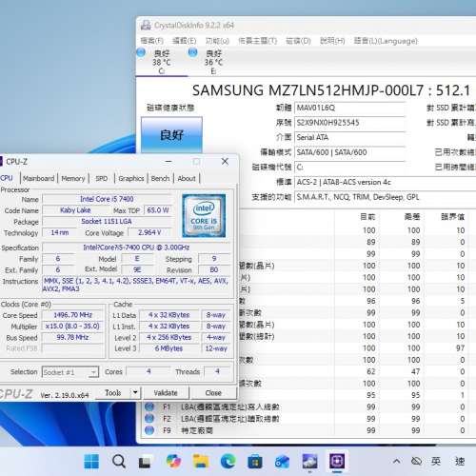
Task: Click the network status tray icon
Action: [x=416, y=461]
